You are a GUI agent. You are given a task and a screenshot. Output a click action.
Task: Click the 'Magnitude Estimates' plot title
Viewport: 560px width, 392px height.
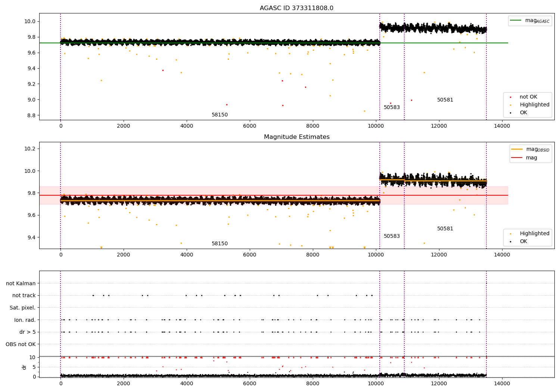point(296,137)
